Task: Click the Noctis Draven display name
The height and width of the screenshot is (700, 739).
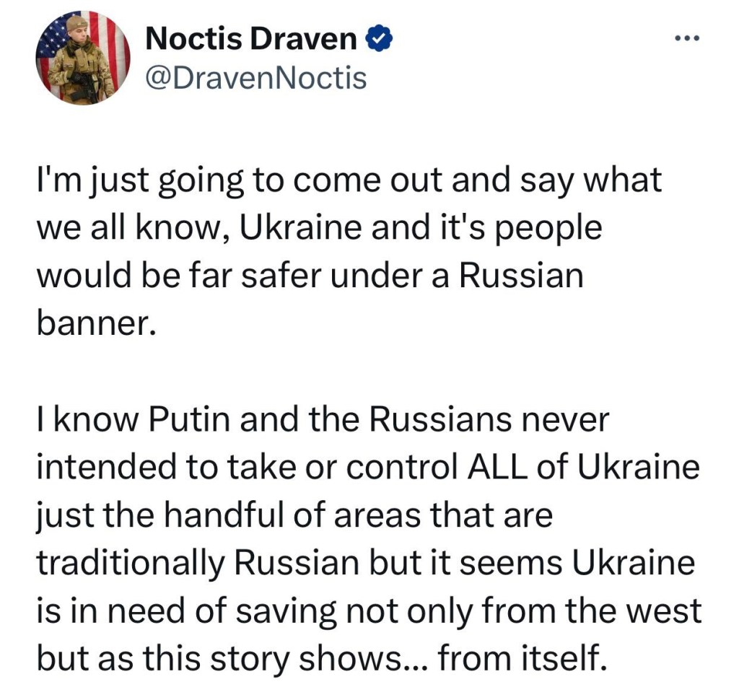Action: click(x=251, y=39)
